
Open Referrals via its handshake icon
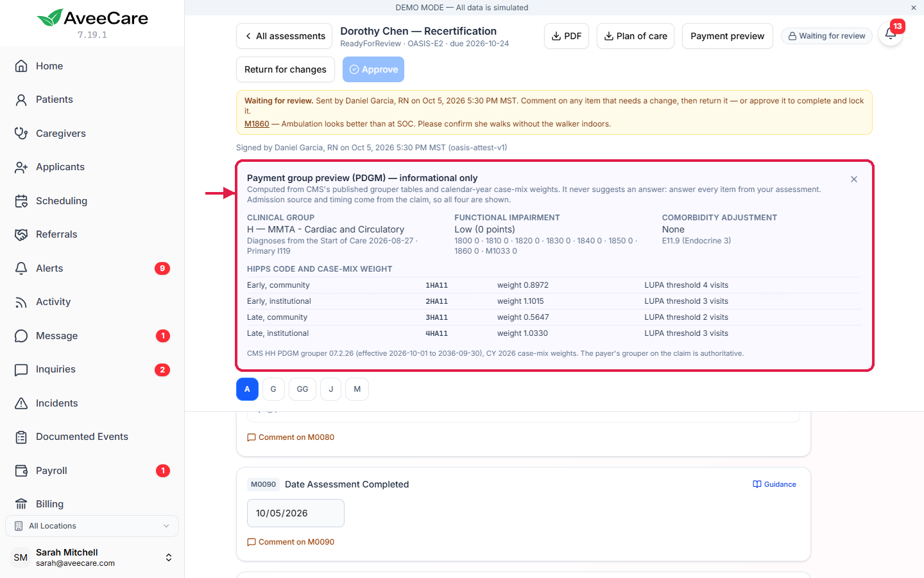(x=21, y=234)
